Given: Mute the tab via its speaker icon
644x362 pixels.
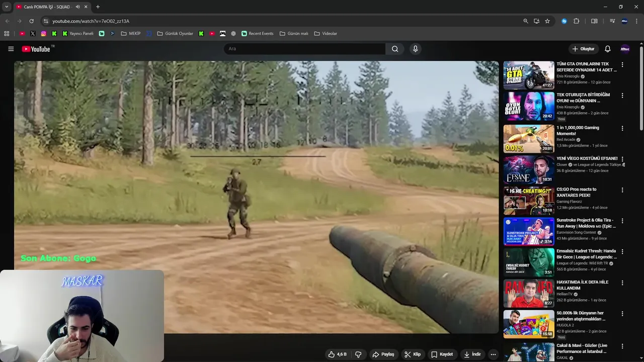Looking at the screenshot, I should pos(77,7).
